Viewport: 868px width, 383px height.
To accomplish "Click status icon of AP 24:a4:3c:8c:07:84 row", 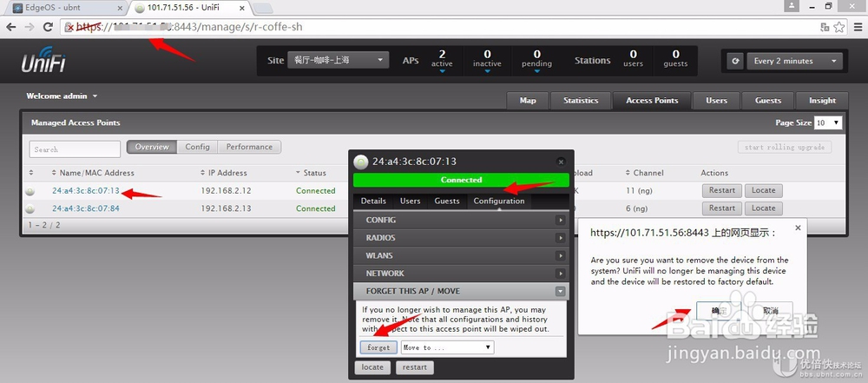I will click(x=30, y=209).
